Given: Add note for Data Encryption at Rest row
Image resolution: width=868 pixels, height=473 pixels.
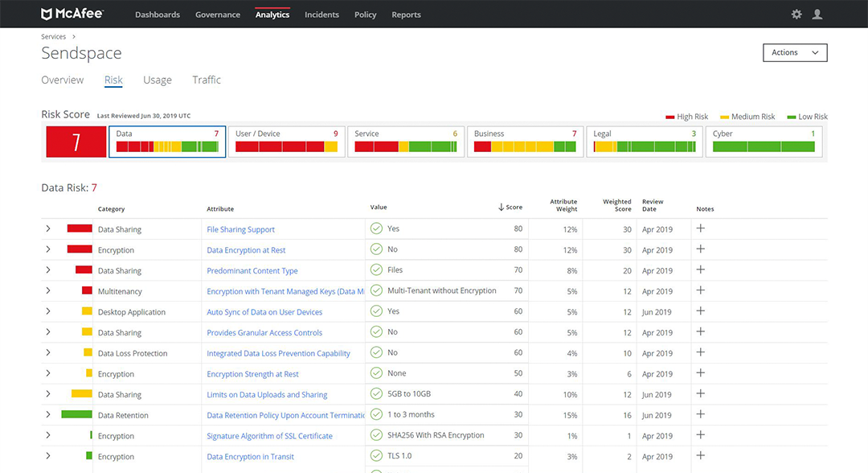Looking at the screenshot, I should (x=700, y=249).
